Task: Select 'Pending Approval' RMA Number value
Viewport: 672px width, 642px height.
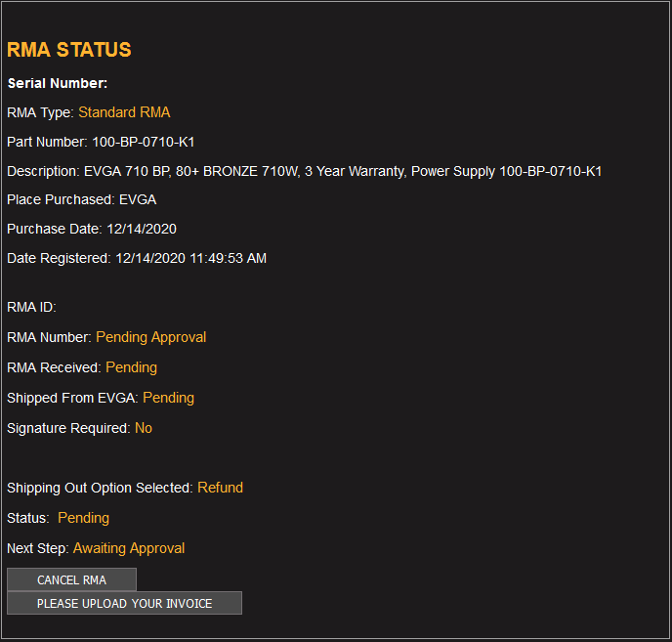Action: tap(150, 337)
